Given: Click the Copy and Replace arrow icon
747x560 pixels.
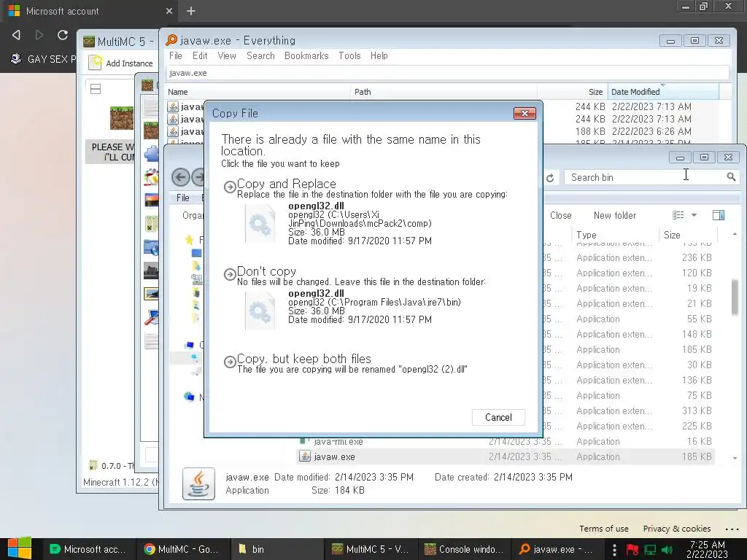Looking at the screenshot, I should (230, 186).
